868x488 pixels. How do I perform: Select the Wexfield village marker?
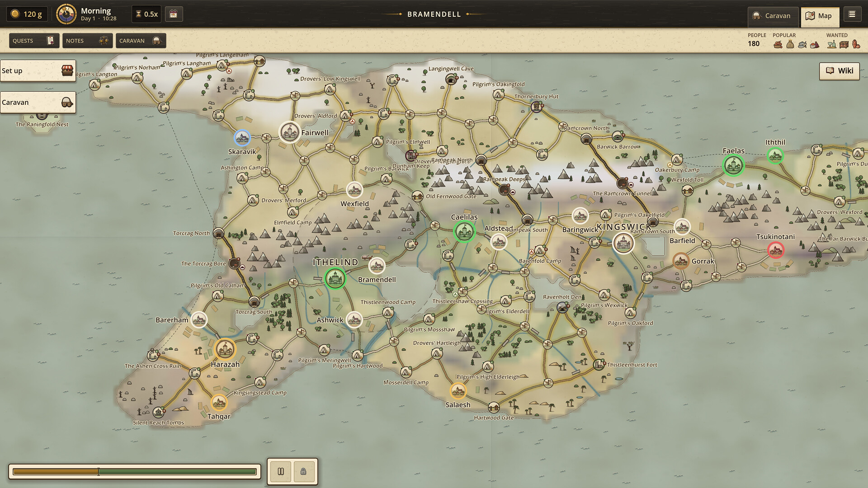[x=354, y=190]
